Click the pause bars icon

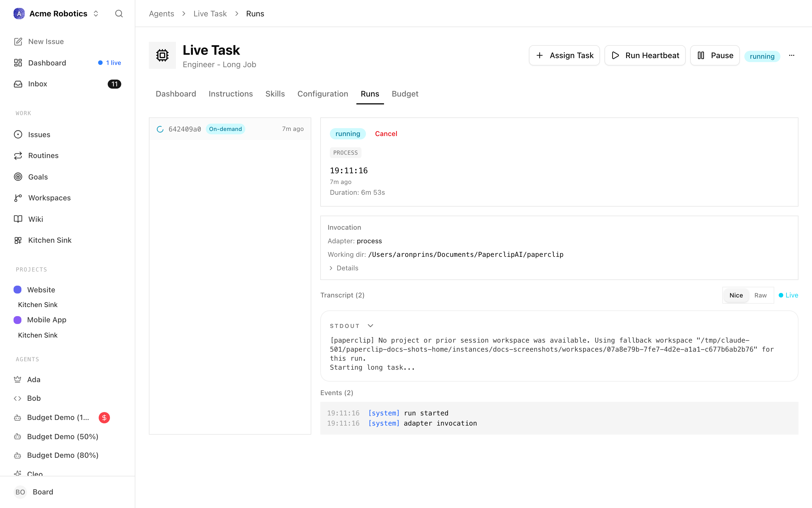[701, 55]
